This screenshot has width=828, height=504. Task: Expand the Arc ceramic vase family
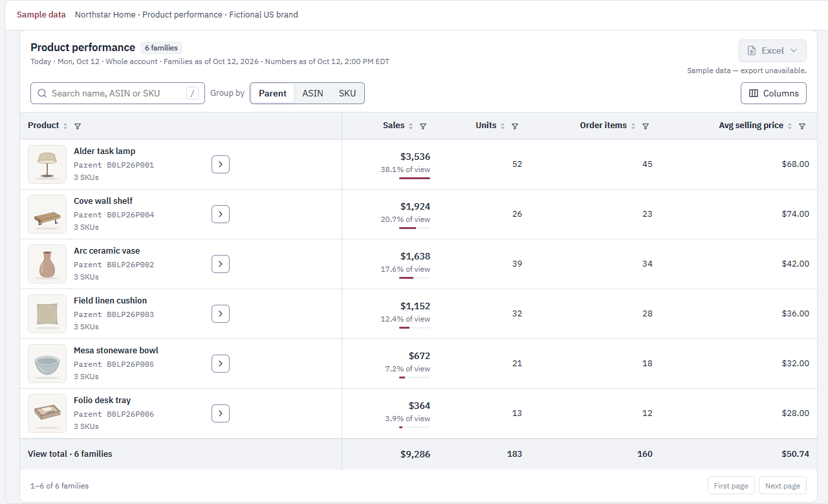221,264
